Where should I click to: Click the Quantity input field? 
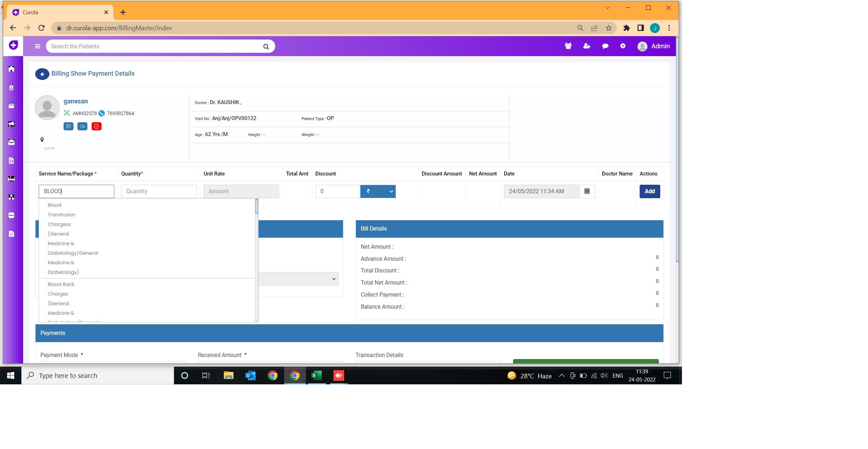pos(159,191)
